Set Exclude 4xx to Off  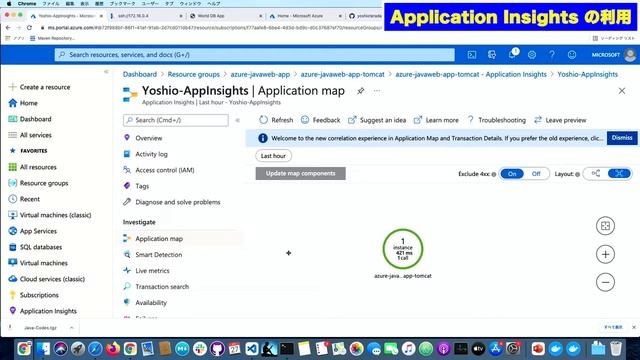pos(536,174)
